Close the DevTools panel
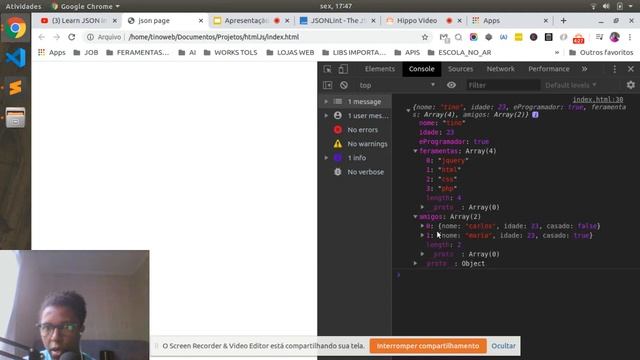This screenshot has height=360, width=640. tap(631, 69)
